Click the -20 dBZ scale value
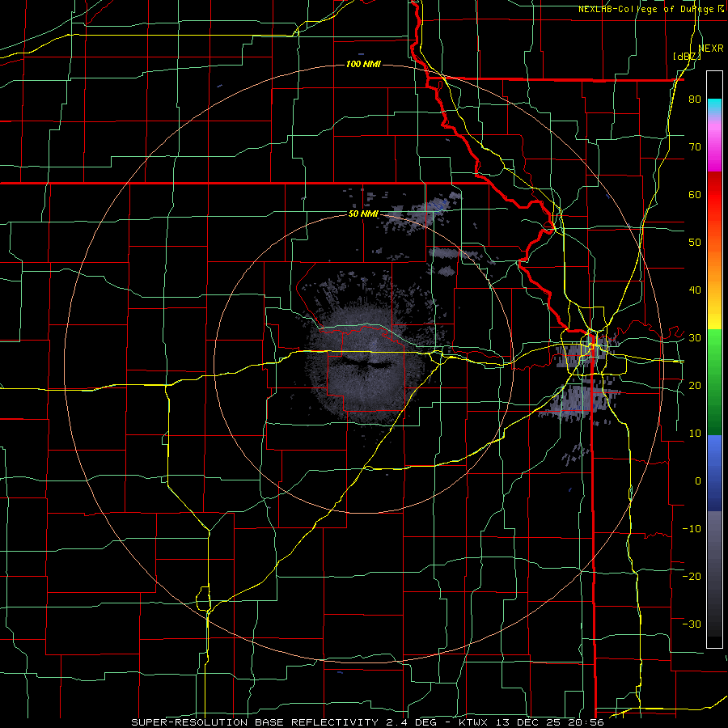 coord(692,577)
